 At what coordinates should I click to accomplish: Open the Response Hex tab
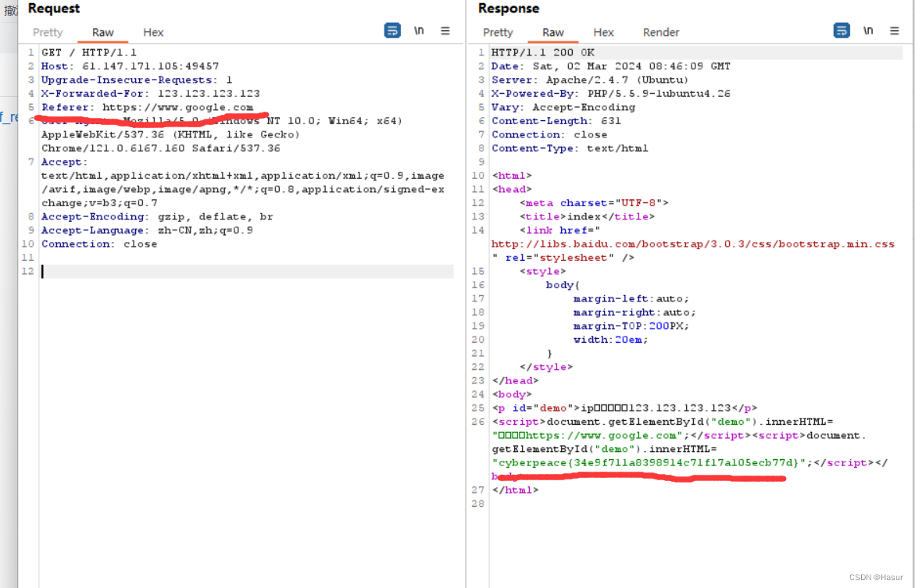tap(603, 32)
